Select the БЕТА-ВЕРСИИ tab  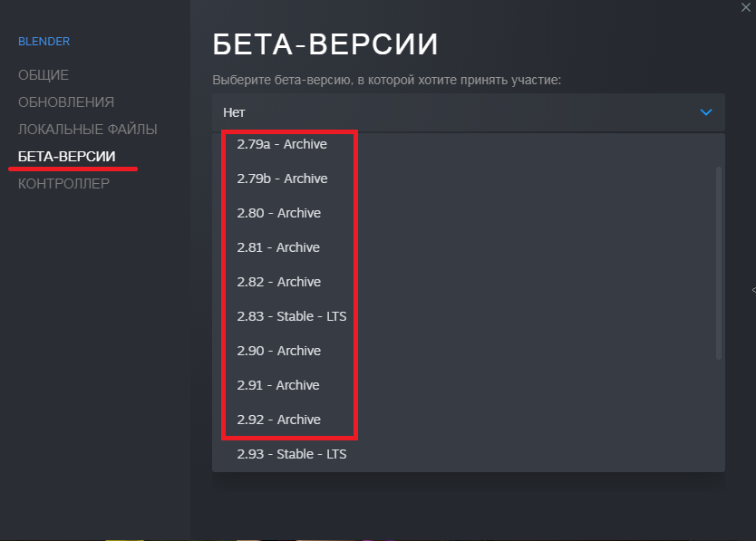click(x=67, y=156)
